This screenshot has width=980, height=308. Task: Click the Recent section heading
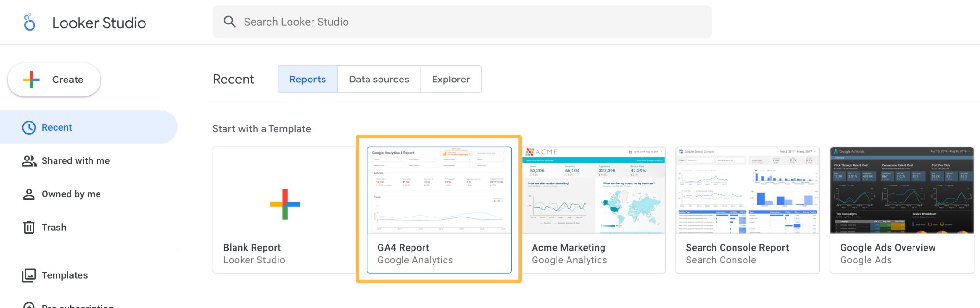234,79
